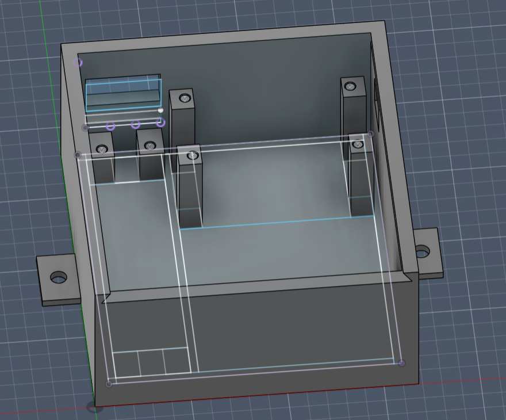Select sketch corner point at upper-right of sketch
This screenshot has width=506, height=420.
tap(370, 133)
